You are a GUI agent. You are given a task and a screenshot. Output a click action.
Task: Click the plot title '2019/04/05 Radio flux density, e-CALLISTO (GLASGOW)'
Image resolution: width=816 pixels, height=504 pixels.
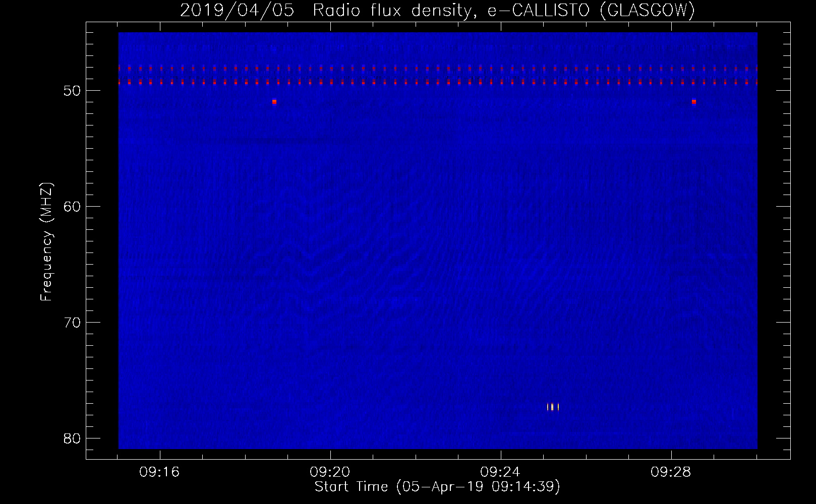[438, 10]
